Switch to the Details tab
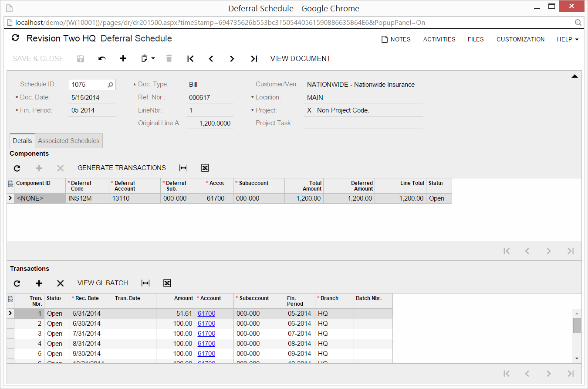Screen dimensions: 588x389 pyautogui.click(x=22, y=140)
